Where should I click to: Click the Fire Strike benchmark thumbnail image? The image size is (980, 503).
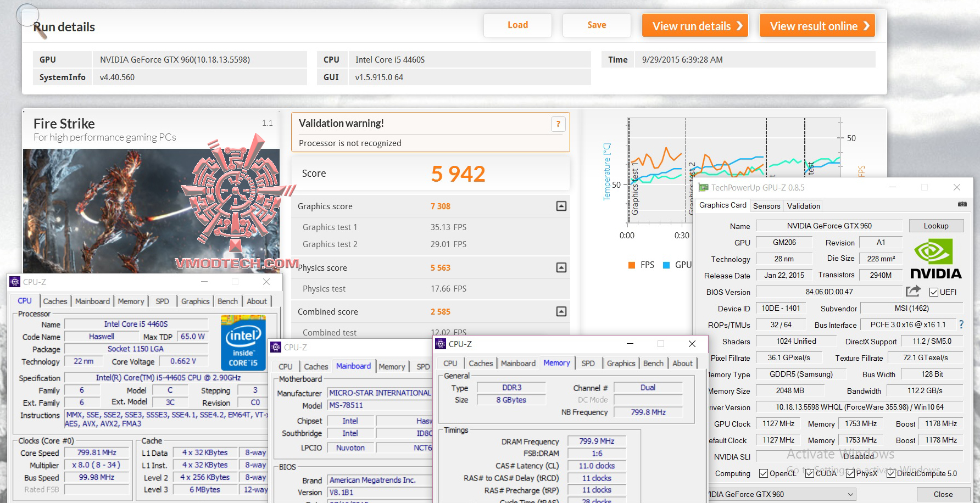152,211
